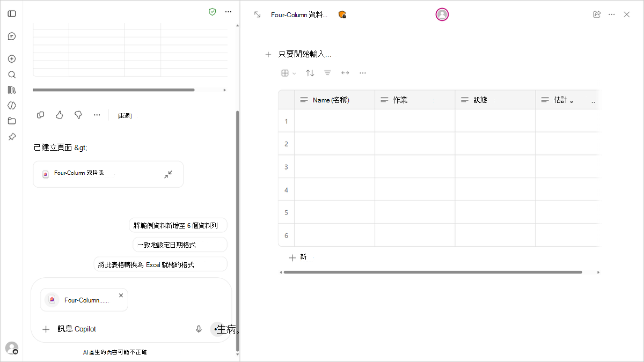This screenshot has height=362, width=644.
Task: Select row 5 number cell
Action: click(286, 212)
